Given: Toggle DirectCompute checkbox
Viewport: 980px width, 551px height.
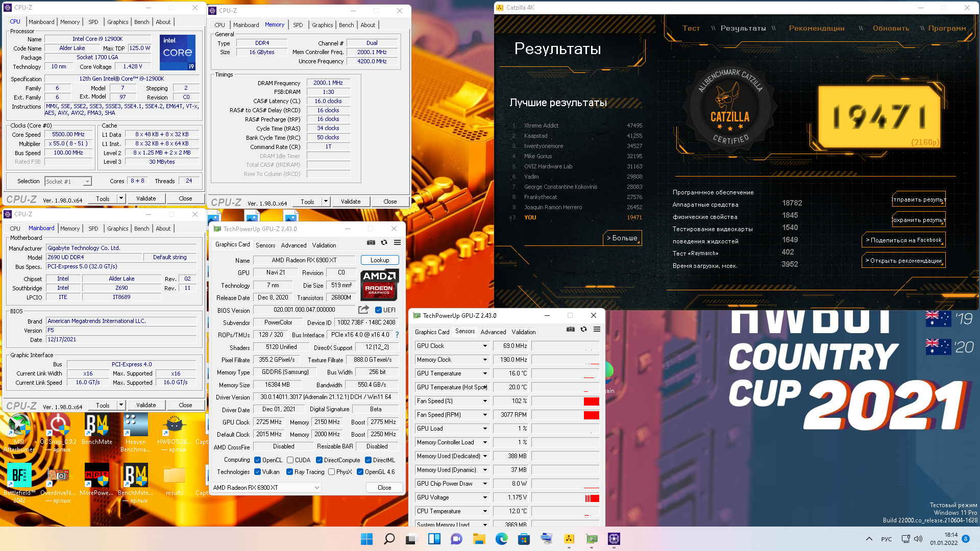Looking at the screenshot, I should tap(319, 460).
